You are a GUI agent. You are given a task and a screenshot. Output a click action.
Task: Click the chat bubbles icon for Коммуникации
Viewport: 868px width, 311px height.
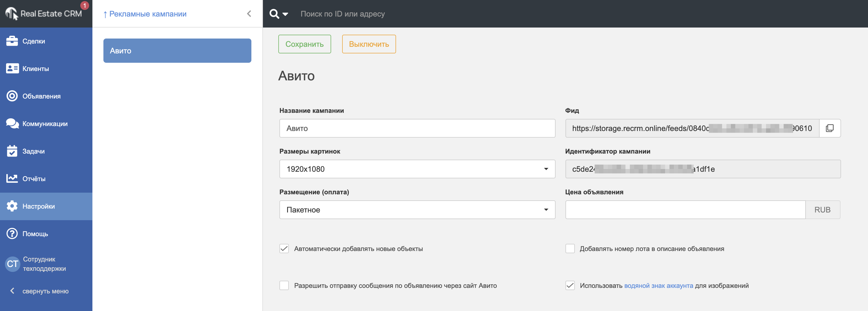tap(12, 124)
